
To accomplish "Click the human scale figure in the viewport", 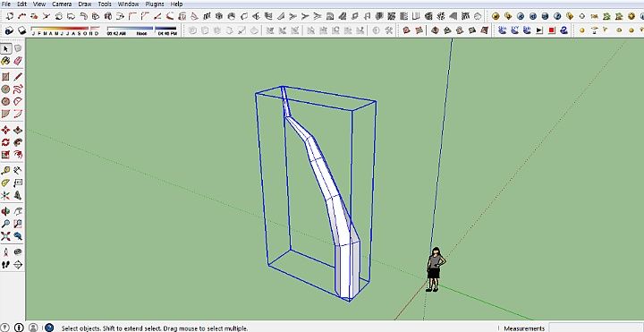I will point(435,269).
